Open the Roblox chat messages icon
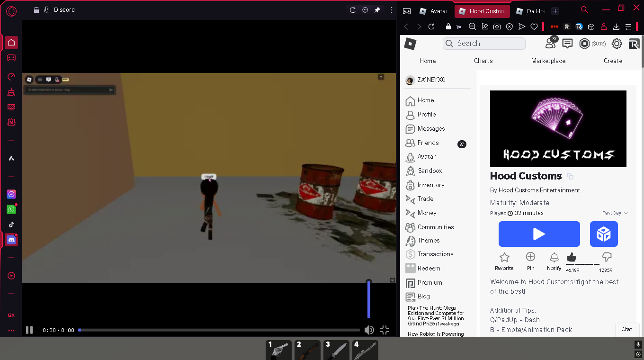This screenshot has height=360, width=644. [567, 44]
